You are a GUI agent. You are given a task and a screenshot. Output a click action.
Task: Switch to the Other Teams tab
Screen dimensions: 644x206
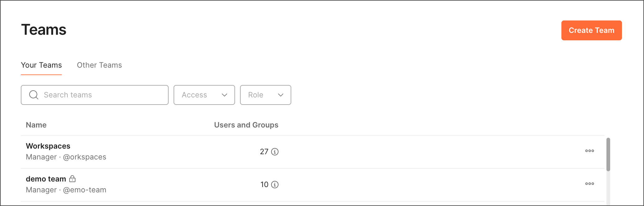pyautogui.click(x=99, y=65)
